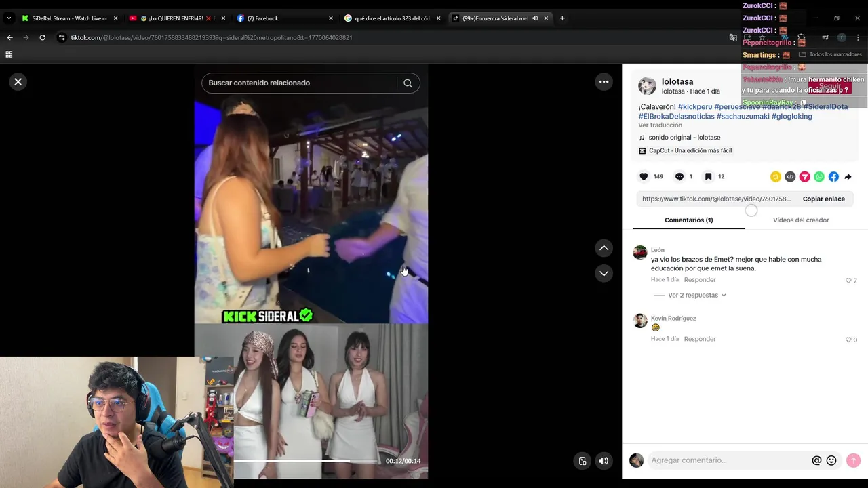Open the #kickperu hashtag
Screen dimensions: 868x488
695,107
